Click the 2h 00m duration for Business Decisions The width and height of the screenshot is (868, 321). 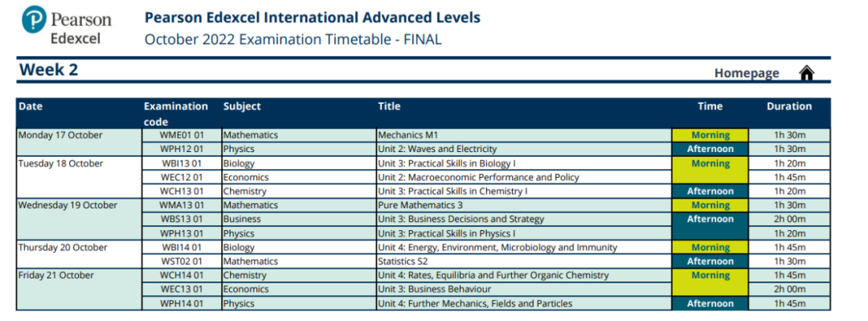click(x=789, y=219)
